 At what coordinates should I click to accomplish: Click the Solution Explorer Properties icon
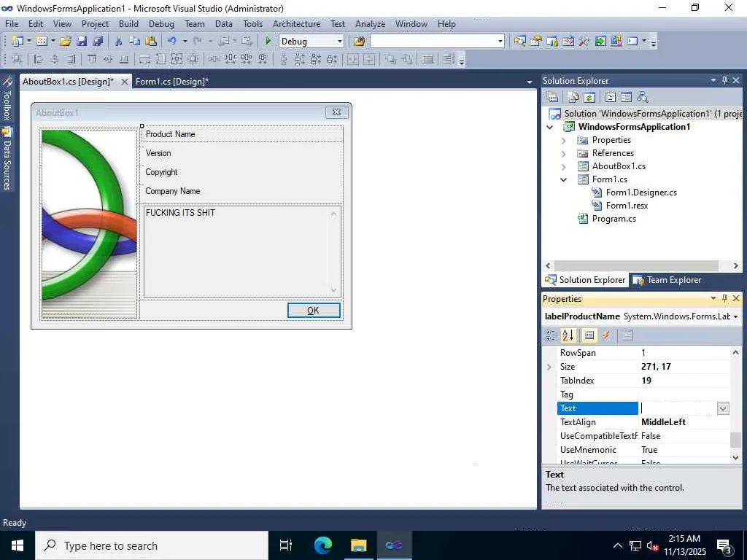tap(553, 97)
